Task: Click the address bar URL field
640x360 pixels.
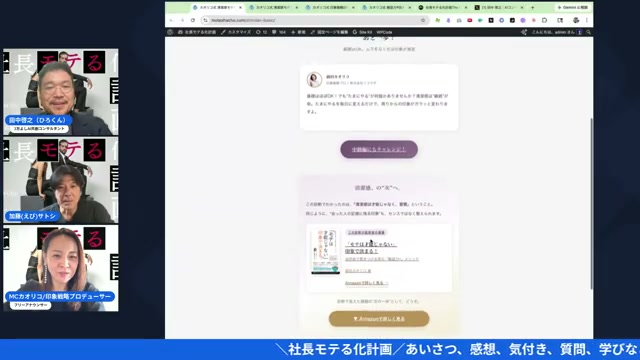Action: [x=314, y=20]
